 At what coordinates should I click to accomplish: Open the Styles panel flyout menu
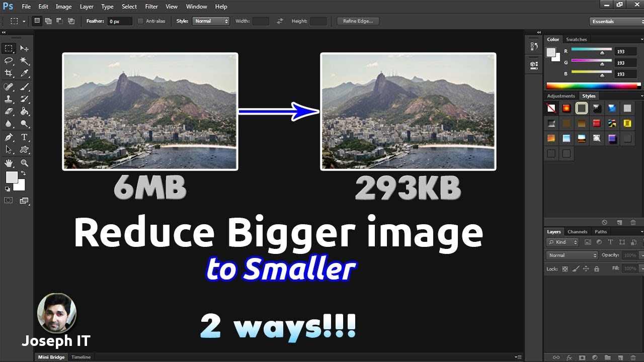pyautogui.click(x=641, y=96)
